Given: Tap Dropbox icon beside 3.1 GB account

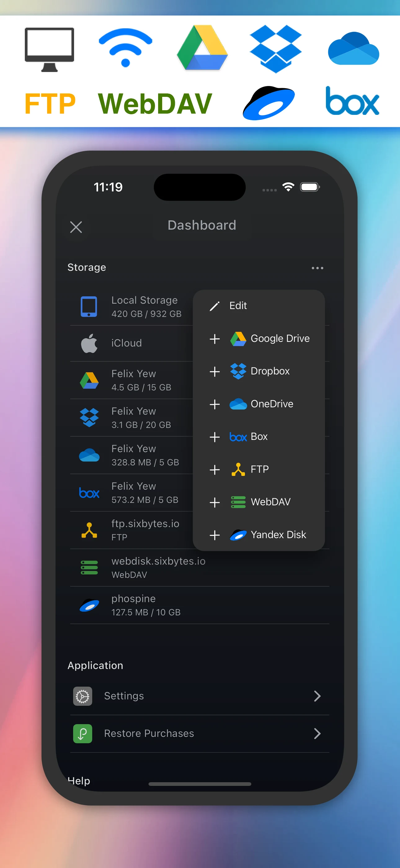Looking at the screenshot, I should (x=89, y=418).
